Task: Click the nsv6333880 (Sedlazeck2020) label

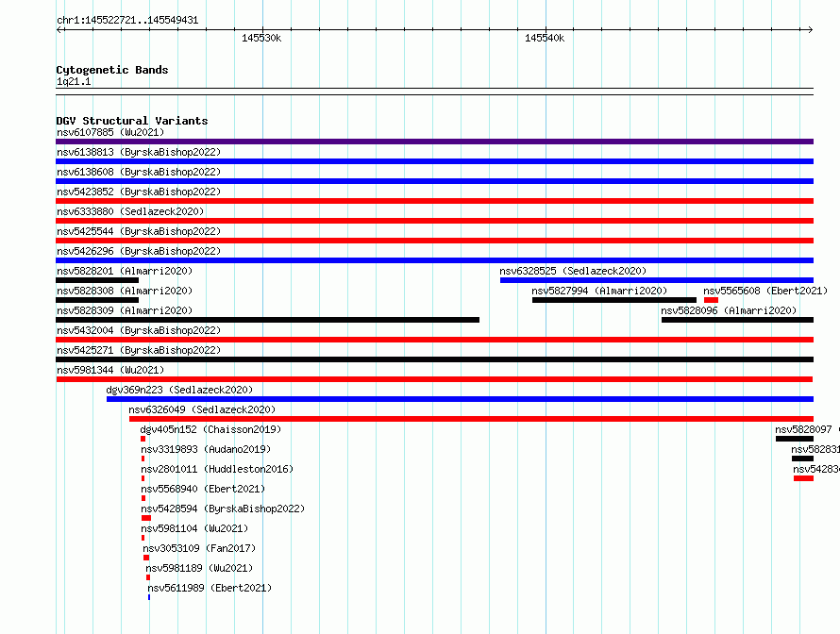Action: (x=130, y=211)
